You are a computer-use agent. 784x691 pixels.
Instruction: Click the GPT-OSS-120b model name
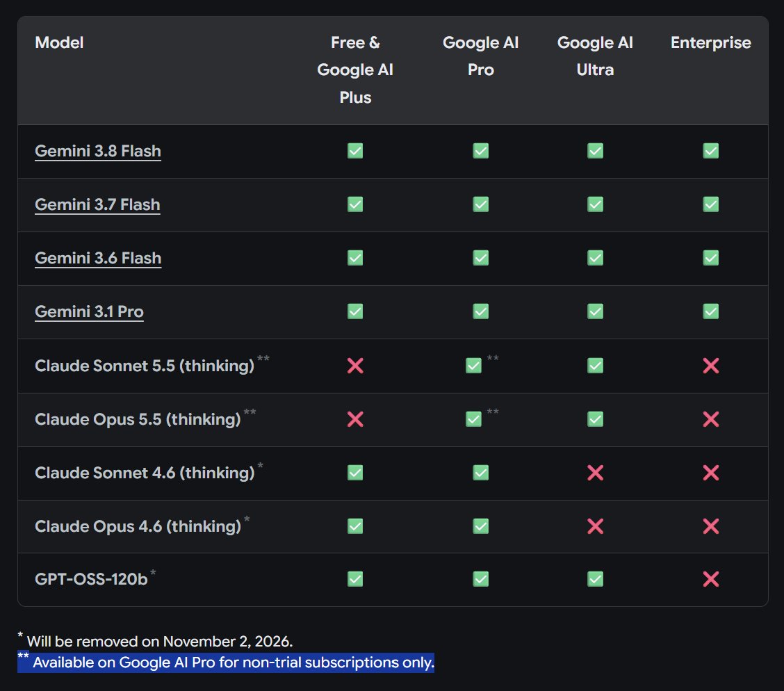pos(91,579)
